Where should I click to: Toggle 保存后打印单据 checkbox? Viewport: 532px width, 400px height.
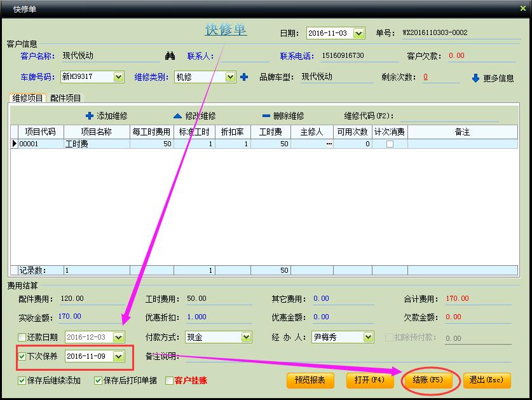pos(98,381)
